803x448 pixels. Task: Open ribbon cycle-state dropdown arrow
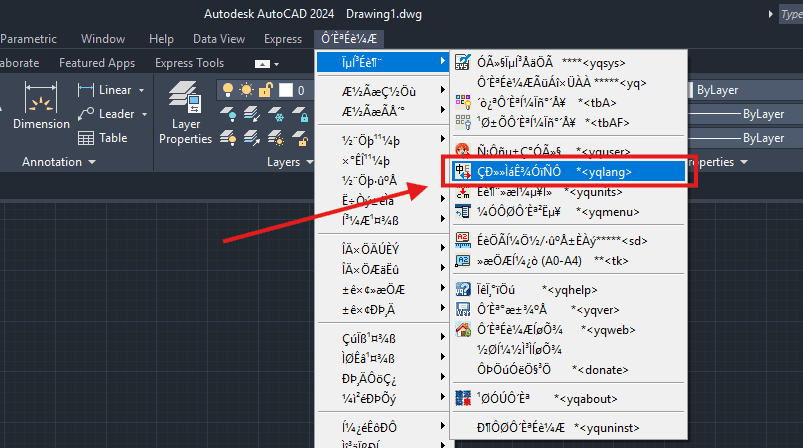click(277, 65)
